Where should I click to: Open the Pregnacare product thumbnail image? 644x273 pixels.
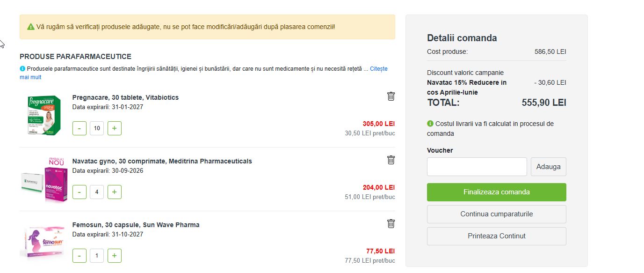(44, 115)
